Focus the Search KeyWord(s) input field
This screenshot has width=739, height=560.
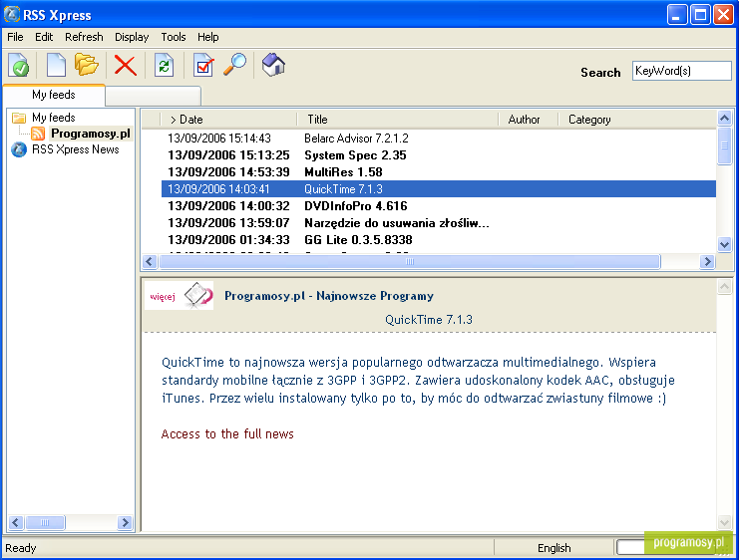[x=681, y=71]
